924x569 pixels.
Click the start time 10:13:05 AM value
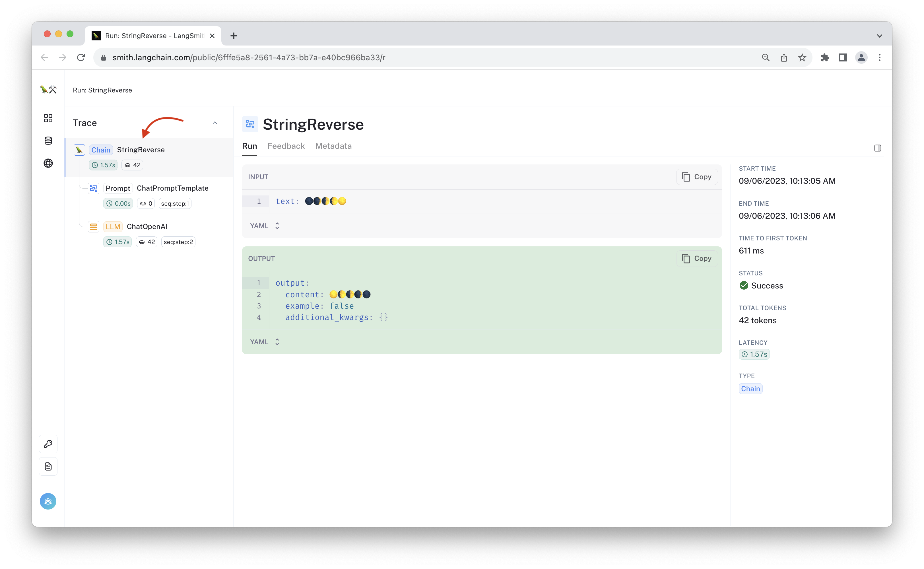click(x=787, y=181)
